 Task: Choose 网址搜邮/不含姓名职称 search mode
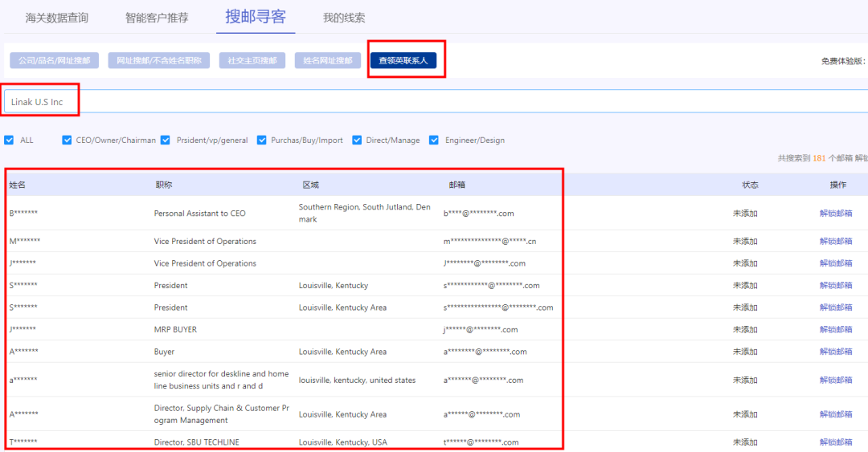tap(159, 61)
